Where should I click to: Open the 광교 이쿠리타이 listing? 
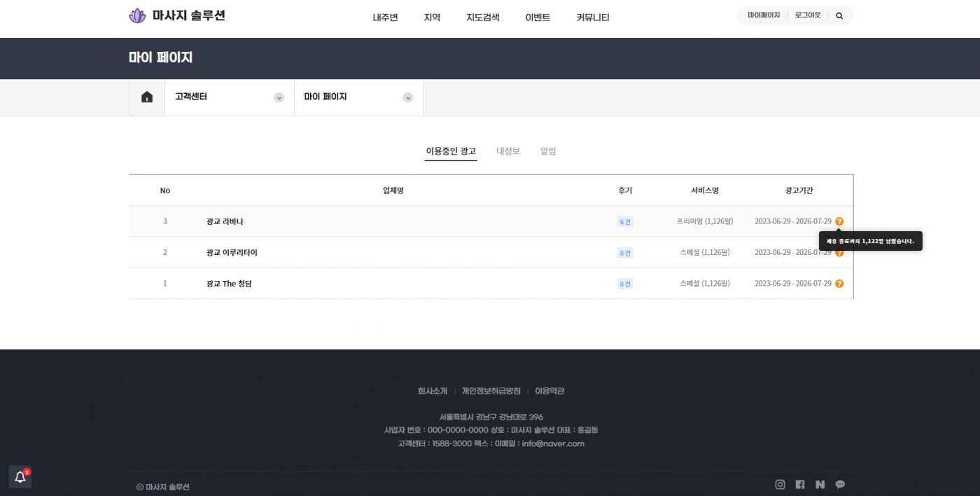232,252
